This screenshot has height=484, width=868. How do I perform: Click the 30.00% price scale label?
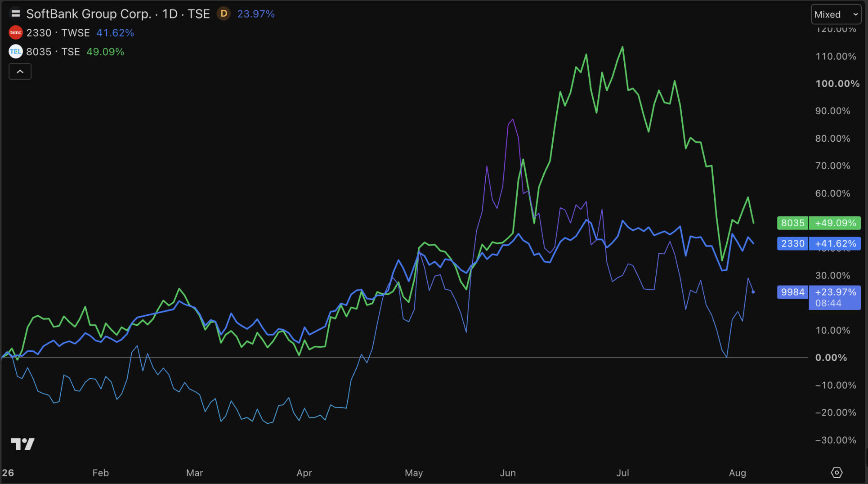point(833,276)
